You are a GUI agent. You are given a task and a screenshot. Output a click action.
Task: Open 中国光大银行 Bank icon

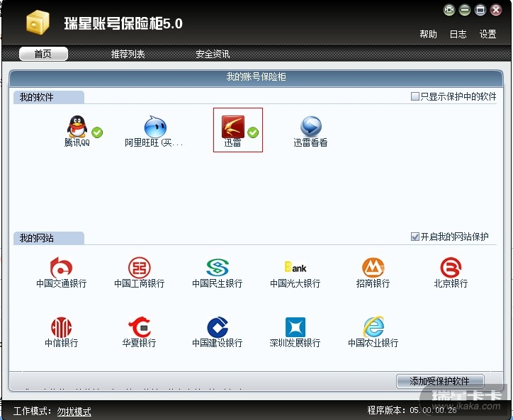(295, 267)
